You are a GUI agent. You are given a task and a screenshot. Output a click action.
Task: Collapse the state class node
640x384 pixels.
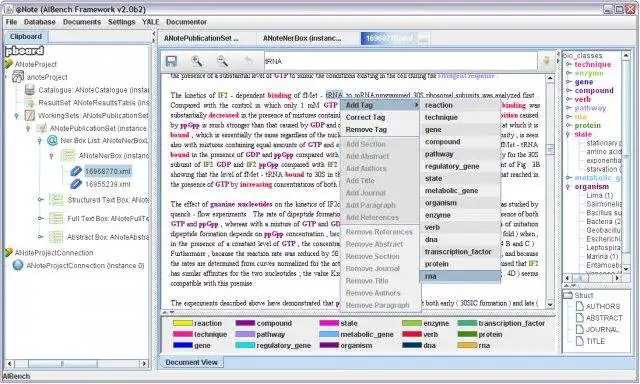pos(568,134)
